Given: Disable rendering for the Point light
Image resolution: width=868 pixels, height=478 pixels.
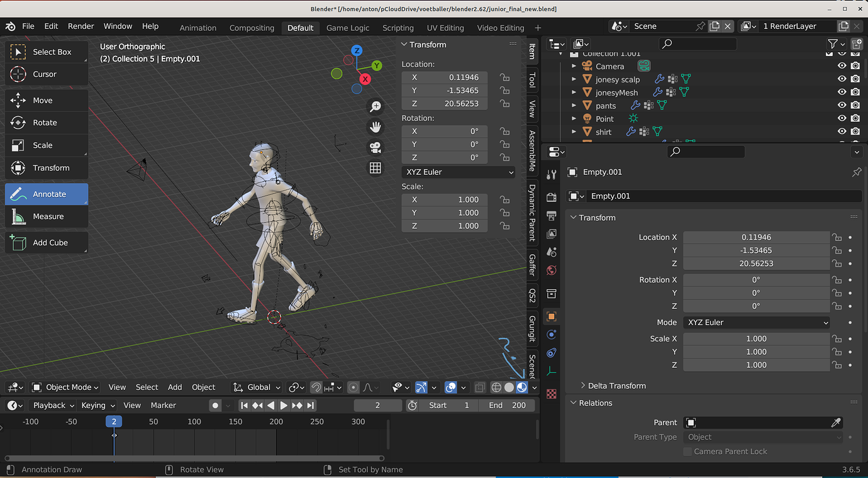Looking at the screenshot, I should coord(855,118).
